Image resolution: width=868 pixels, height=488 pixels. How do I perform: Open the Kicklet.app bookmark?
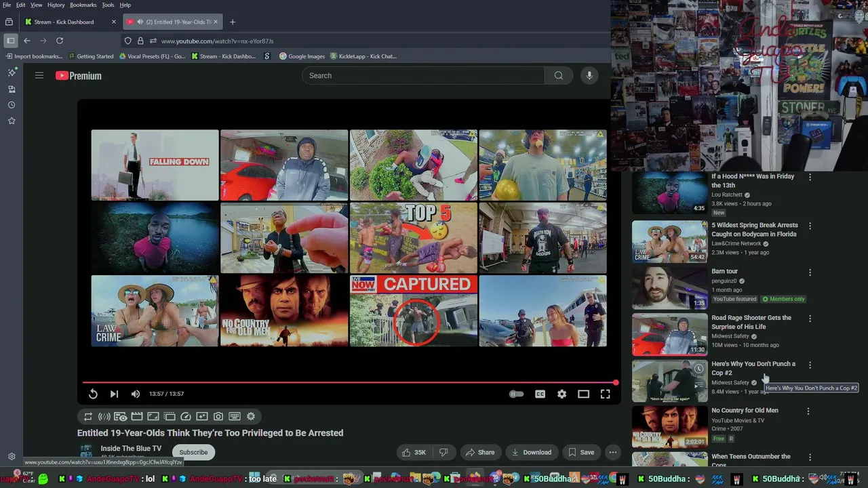[x=363, y=56]
